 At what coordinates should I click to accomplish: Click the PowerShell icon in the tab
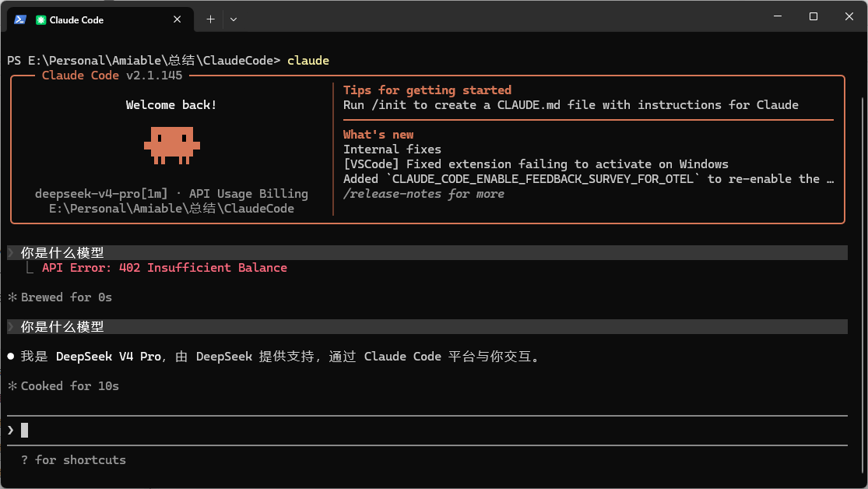(x=20, y=19)
